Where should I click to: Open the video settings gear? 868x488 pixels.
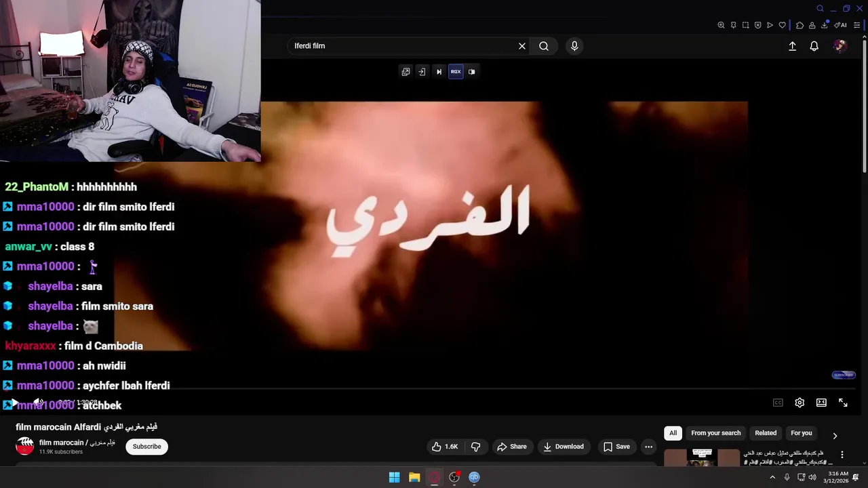[800, 403]
